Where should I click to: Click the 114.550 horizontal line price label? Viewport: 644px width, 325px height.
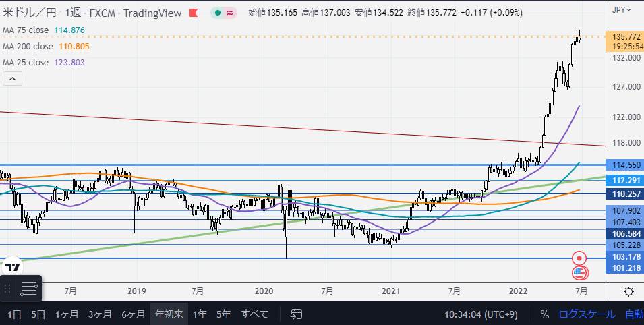(626, 165)
